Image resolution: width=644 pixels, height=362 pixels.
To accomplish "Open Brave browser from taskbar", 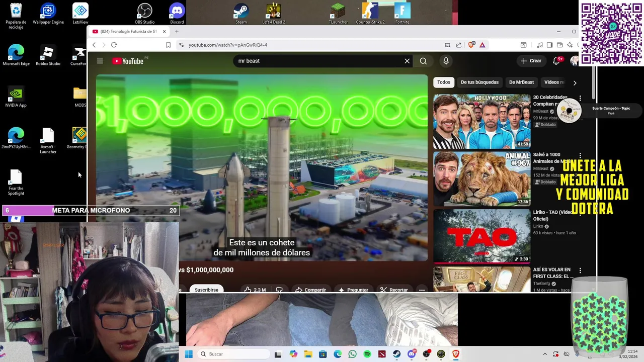I will (456, 354).
